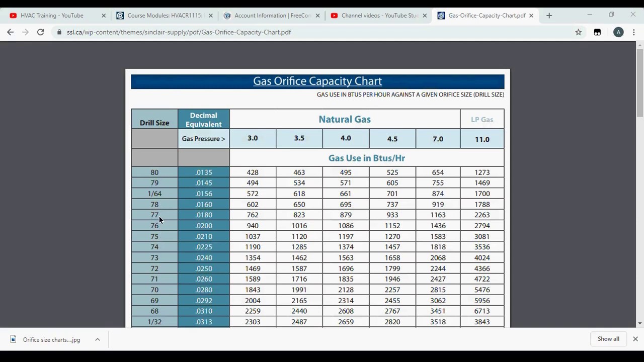Click the value 2257 in row 70
The height and width of the screenshot is (362, 644).
pos(392,290)
